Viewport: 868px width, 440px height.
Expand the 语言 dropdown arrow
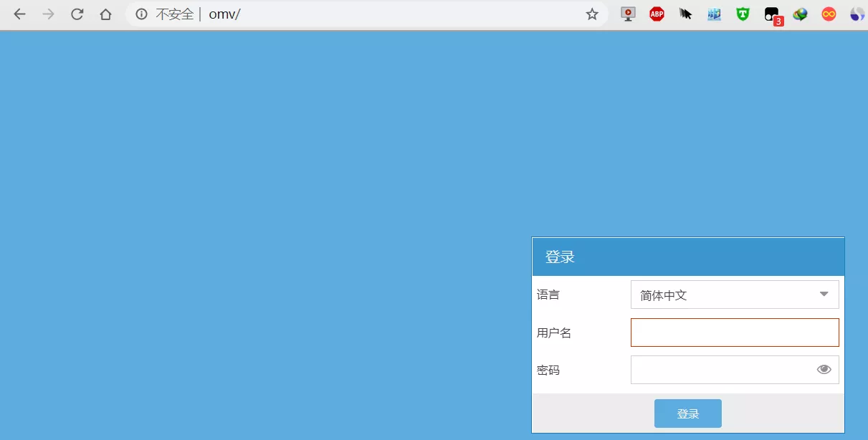click(824, 295)
